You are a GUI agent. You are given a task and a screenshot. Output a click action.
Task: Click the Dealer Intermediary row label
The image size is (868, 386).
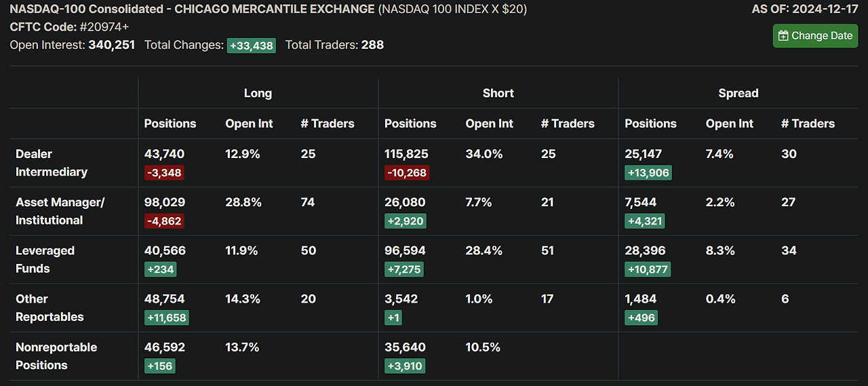[52, 163]
